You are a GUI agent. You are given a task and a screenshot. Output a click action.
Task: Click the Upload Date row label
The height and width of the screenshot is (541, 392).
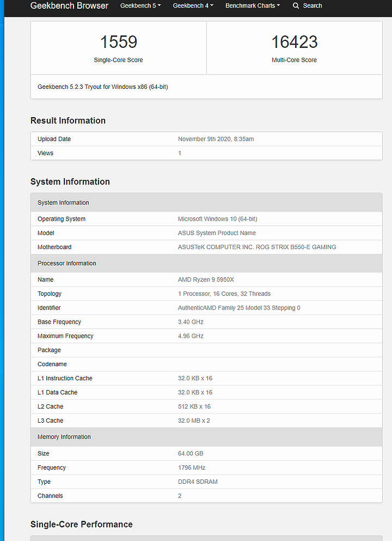54,139
